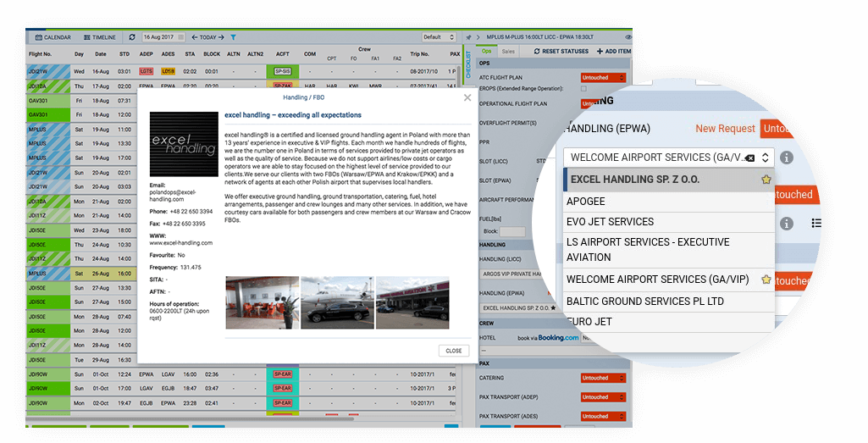This screenshot has width=868, height=443.
Task: Click the info icon beside the handler dropdown
Action: tap(787, 158)
